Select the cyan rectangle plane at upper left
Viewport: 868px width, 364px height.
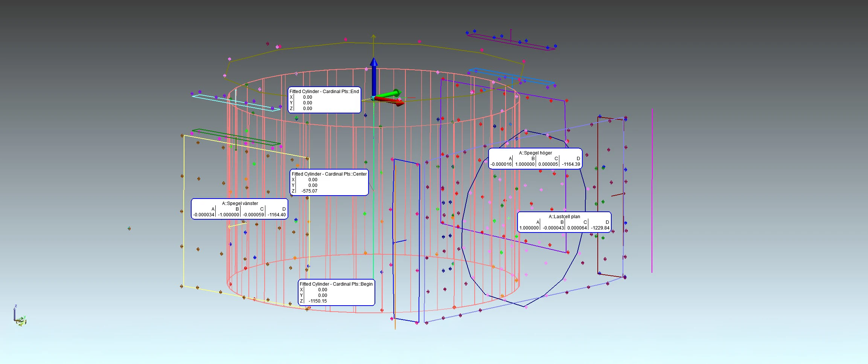pyautogui.click(x=235, y=103)
